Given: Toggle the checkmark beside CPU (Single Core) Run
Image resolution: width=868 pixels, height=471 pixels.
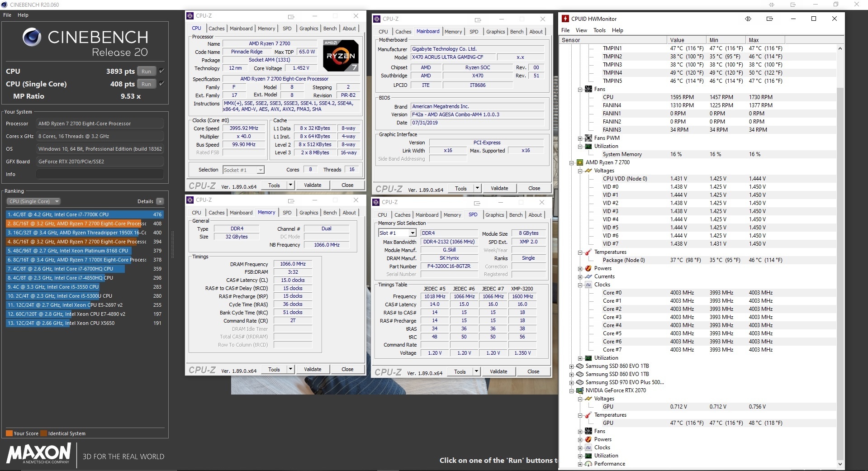Looking at the screenshot, I should pos(161,84).
